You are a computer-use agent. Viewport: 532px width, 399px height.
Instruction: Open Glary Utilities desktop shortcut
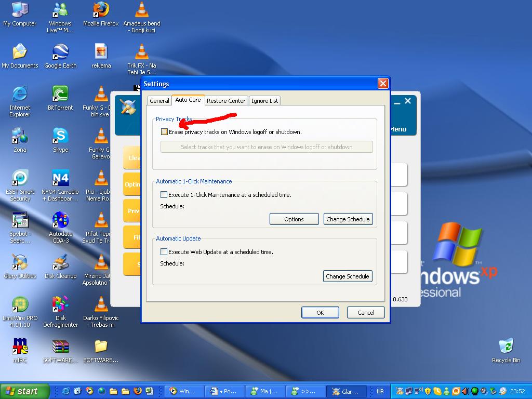tap(20, 263)
